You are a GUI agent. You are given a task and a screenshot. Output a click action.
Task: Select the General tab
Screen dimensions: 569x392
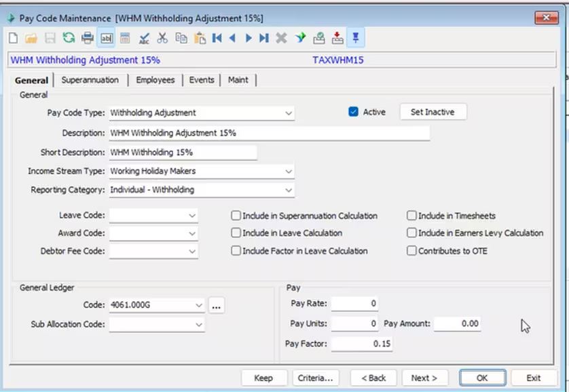pos(31,81)
